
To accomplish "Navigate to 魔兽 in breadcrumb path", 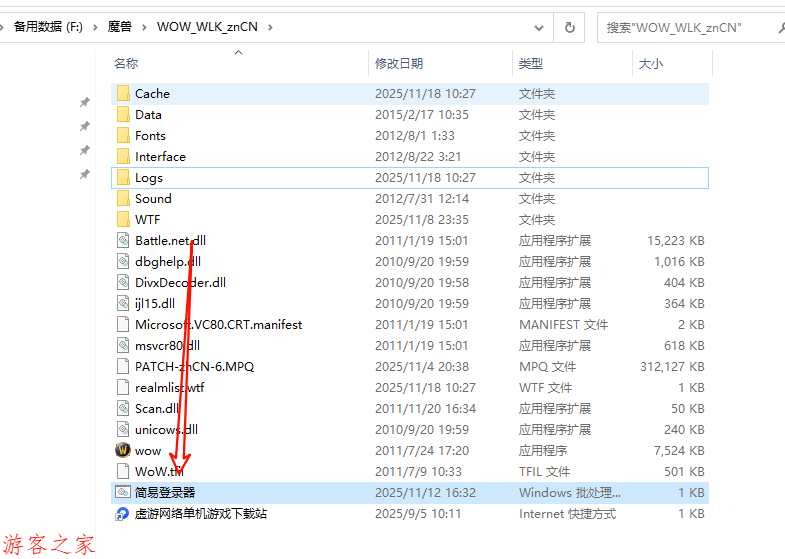I will 120,27.
